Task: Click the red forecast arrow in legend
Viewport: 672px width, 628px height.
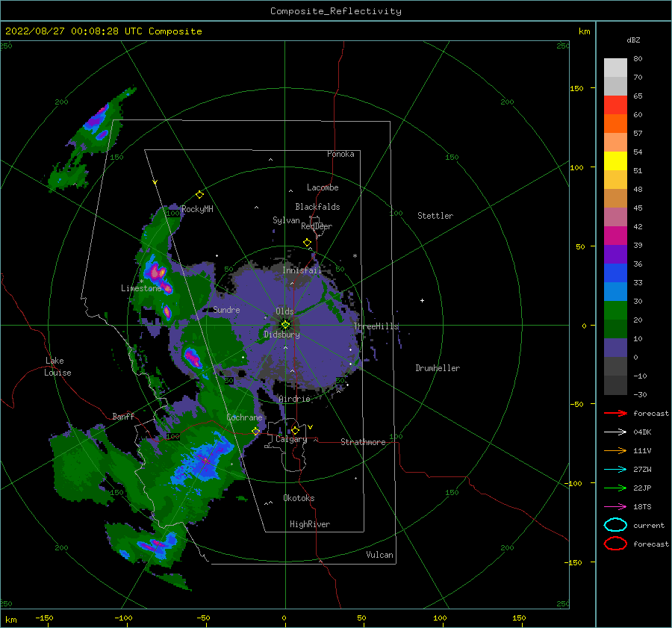Action: (615, 413)
